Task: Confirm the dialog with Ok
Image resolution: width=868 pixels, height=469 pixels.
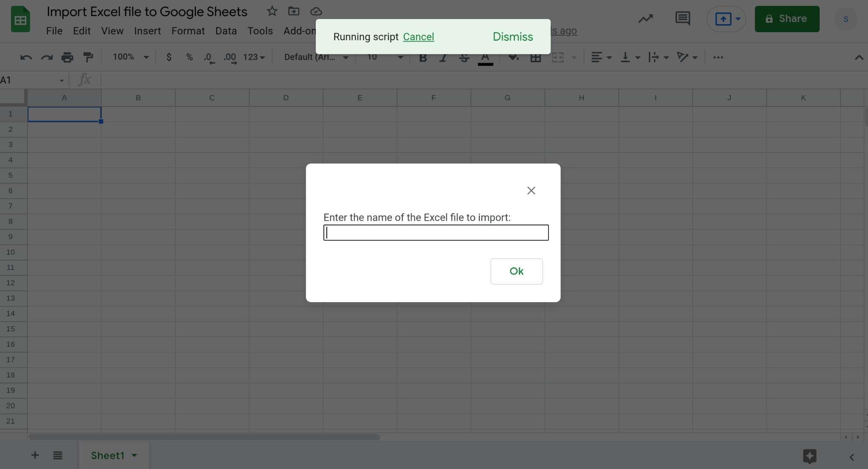Action: click(x=516, y=271)
